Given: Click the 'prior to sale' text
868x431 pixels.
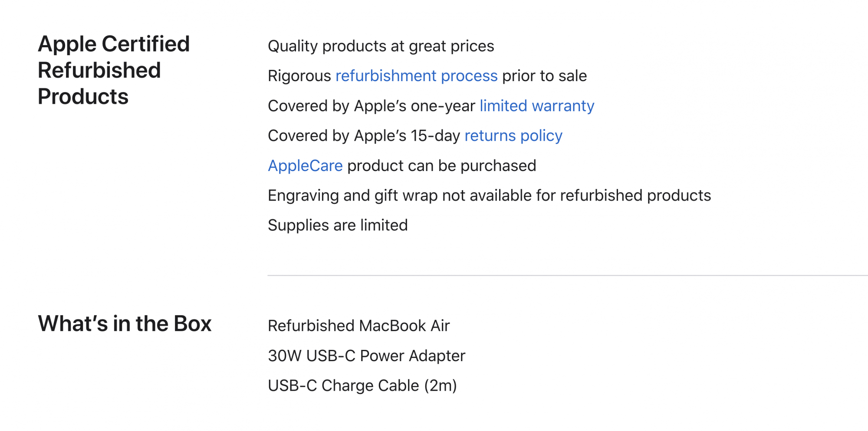Looking at the screenshot, I should point(544,76).
